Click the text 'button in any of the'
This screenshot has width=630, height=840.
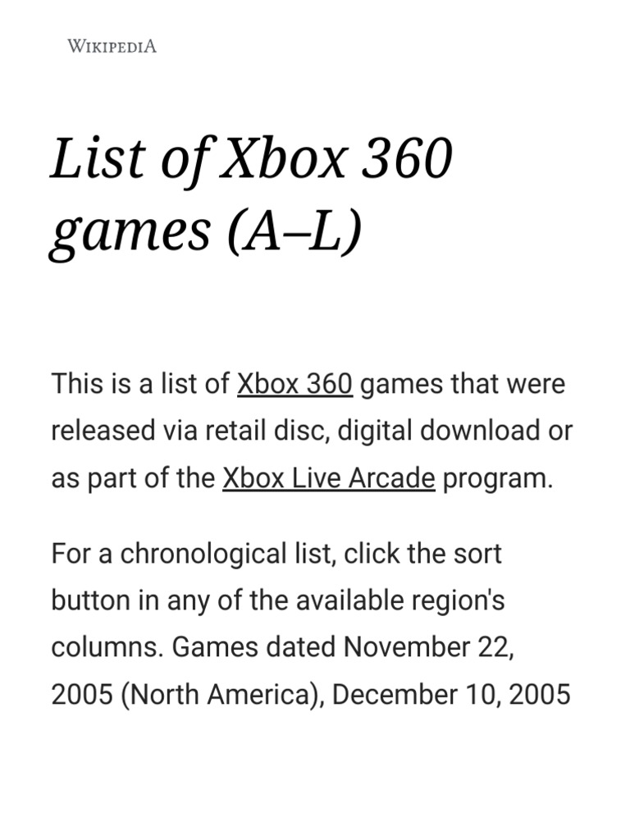point(169,600)
